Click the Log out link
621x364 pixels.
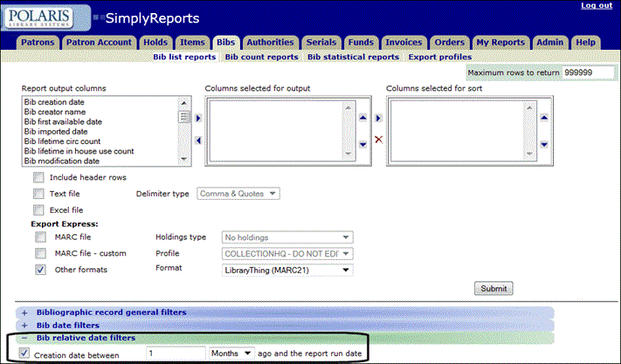596,6
